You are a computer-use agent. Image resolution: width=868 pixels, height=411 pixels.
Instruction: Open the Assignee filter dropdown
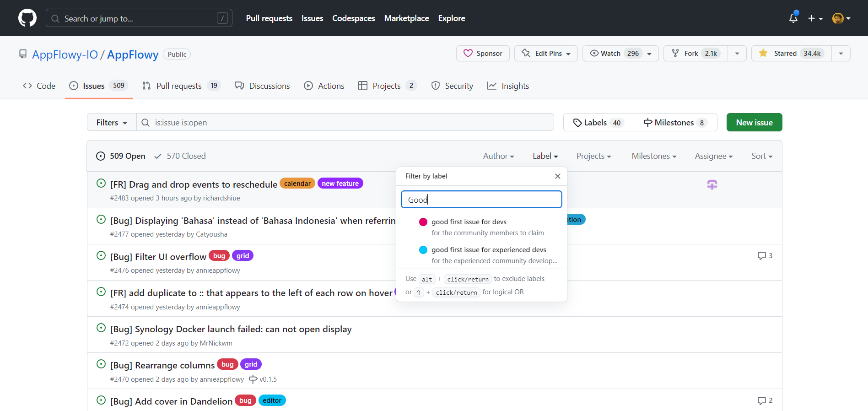[x=714, y=156]
